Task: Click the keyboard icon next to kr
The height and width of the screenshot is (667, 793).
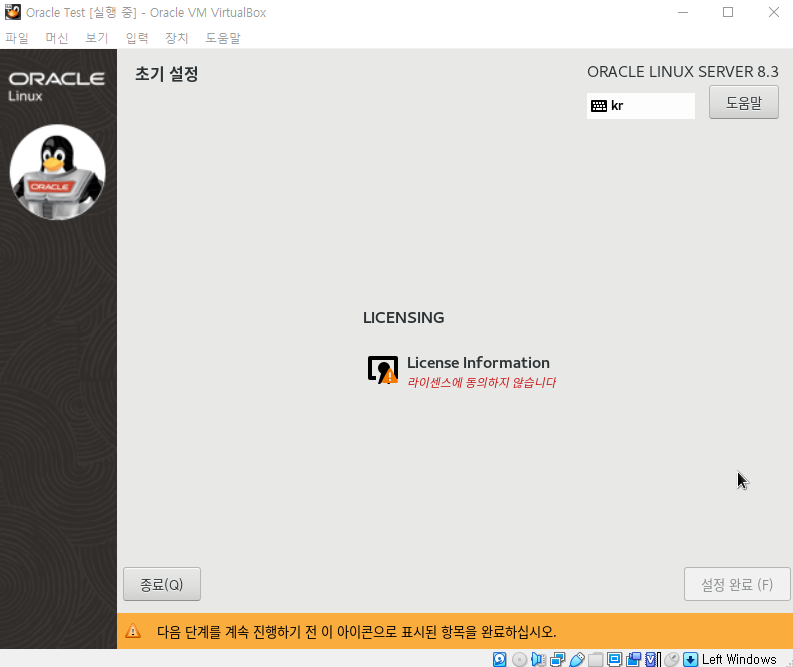Action: (x=599, y=106)
